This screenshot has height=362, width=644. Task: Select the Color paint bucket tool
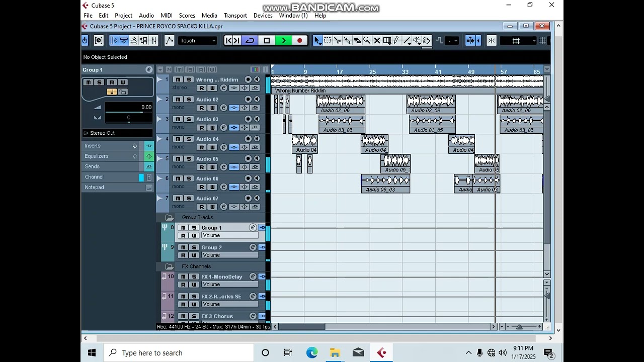pos(427,41)
